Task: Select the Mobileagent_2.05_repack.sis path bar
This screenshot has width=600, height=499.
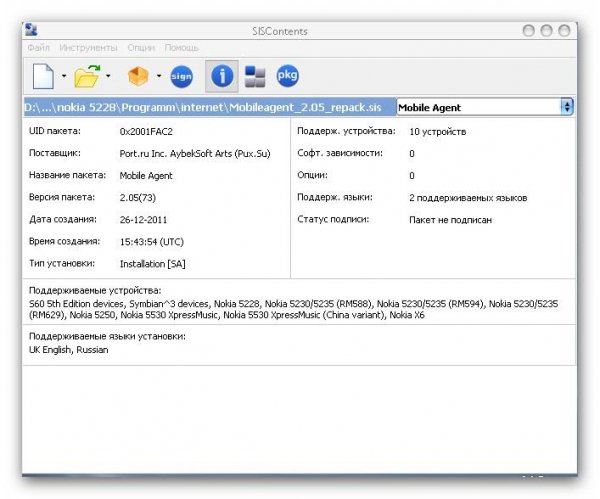Action: [210, 107]
